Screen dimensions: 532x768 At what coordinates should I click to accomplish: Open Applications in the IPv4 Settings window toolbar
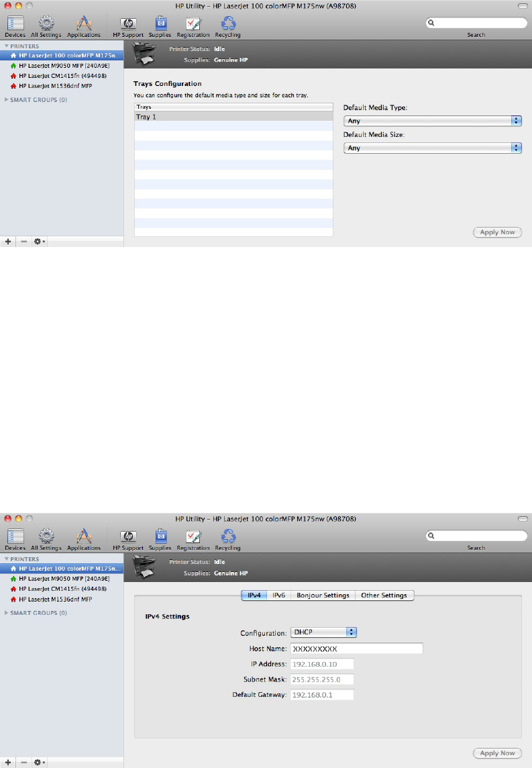click(84, 539)
